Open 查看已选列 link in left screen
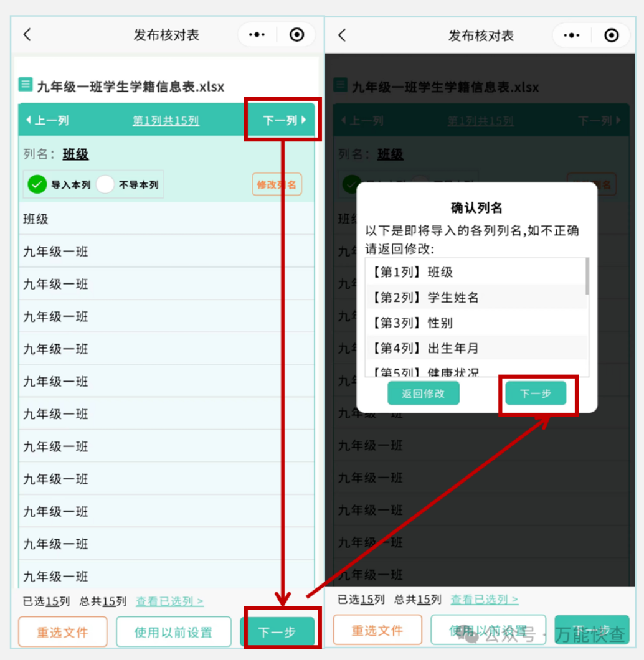This screenshot has height=660, width=644. (x=169, y=601)
